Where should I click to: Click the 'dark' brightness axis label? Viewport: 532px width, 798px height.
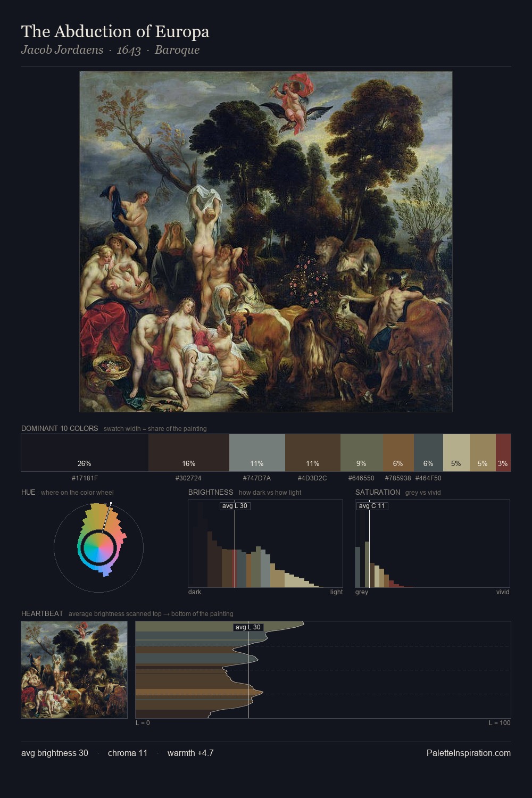(x=195, y=592)
